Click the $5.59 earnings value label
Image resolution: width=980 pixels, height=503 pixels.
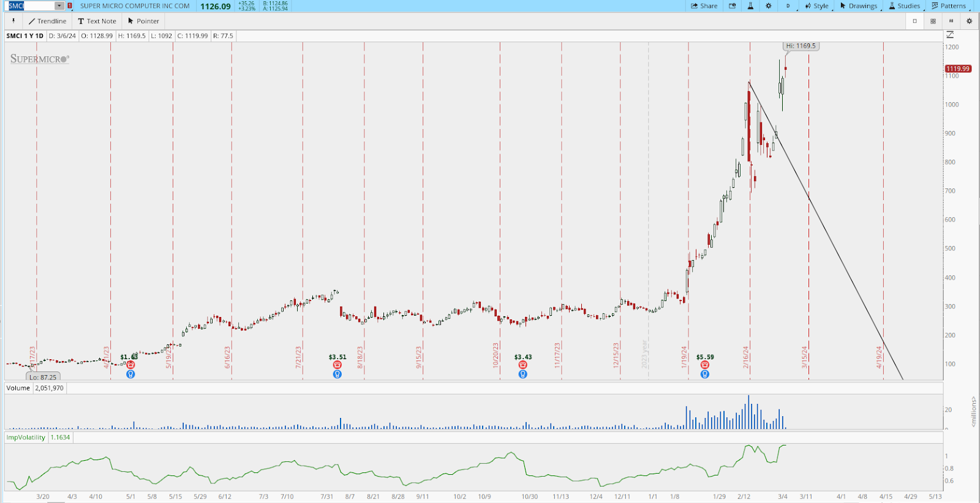coord(705,357)
